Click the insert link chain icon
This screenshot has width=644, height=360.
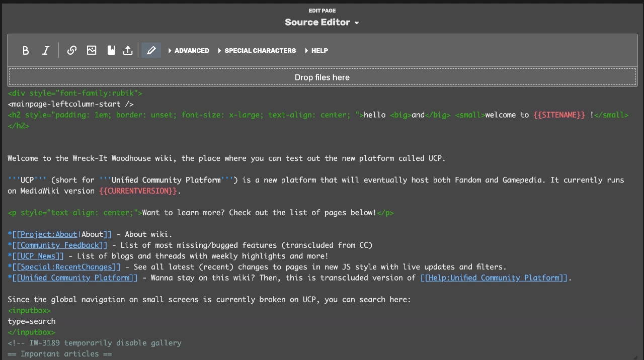click(x=72, y=50)
